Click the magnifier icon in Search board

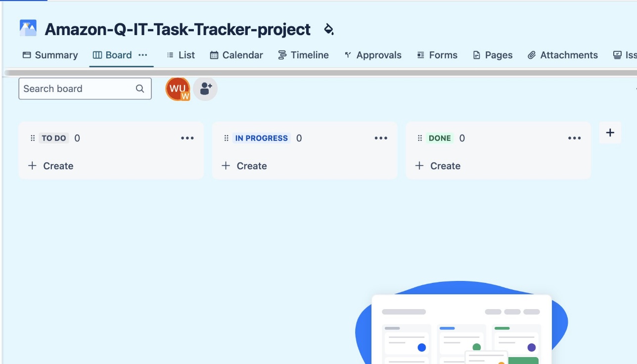140,89
